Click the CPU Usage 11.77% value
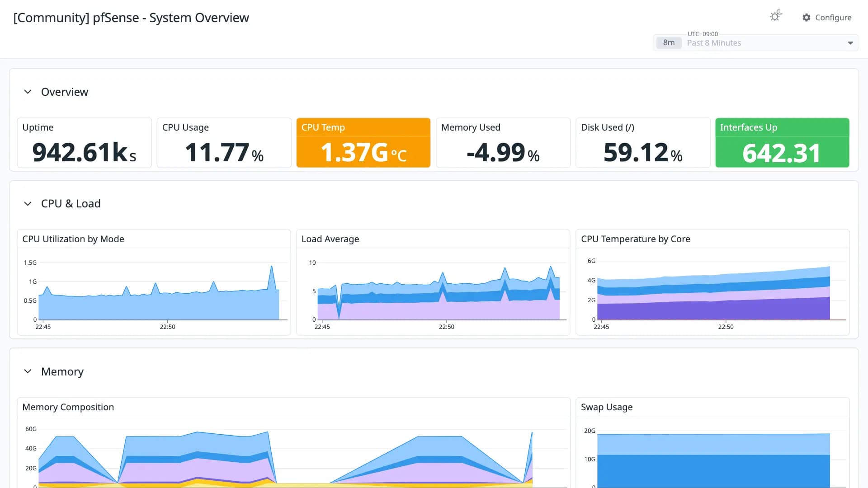This screenshot has height=488, width=868. point(224,152)
